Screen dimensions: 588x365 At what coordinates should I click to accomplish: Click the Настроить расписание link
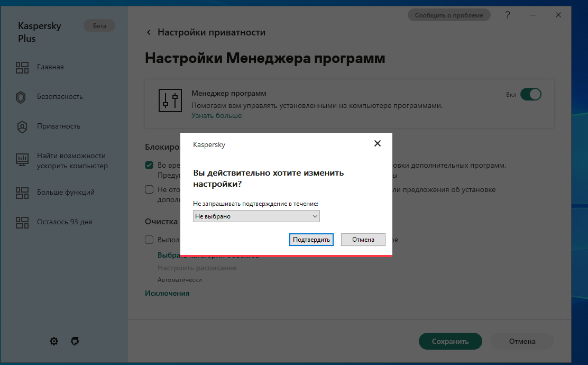197,268
